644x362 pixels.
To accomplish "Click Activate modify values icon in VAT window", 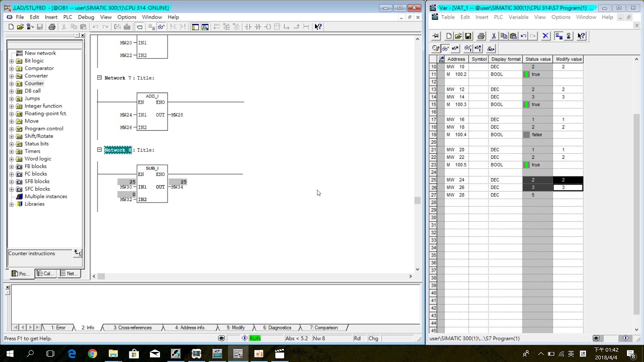I will coord(478,48).
